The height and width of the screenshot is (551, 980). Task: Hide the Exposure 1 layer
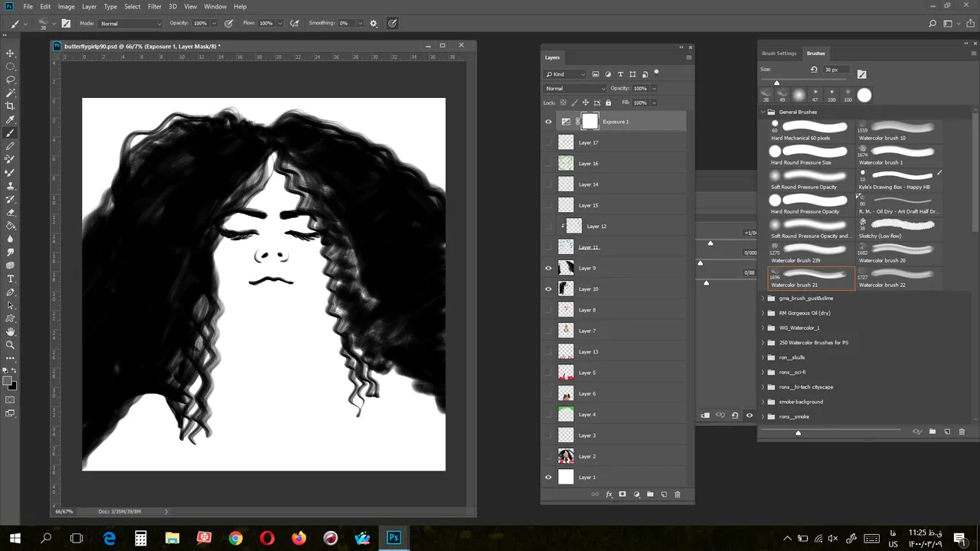(548, 122)
